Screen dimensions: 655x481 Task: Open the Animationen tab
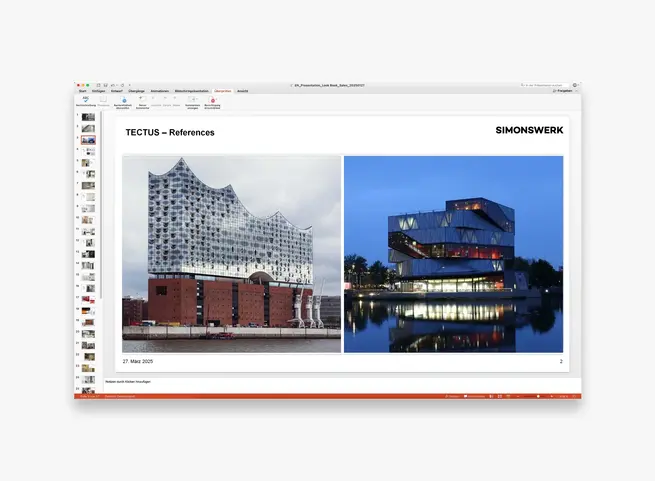(x=160, y=91)
